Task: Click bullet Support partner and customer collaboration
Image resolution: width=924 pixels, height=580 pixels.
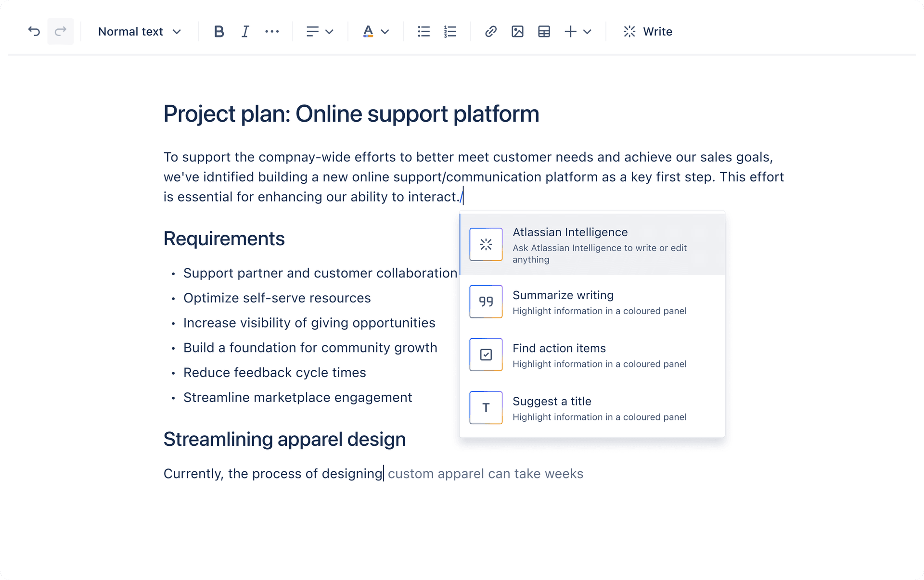Action: pyautogui.click(x=320, y=273)
